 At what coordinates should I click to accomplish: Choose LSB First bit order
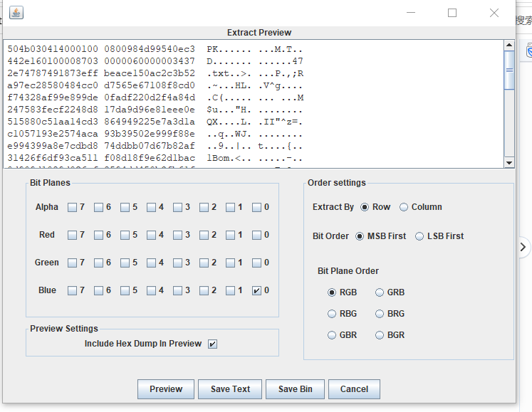419,236
